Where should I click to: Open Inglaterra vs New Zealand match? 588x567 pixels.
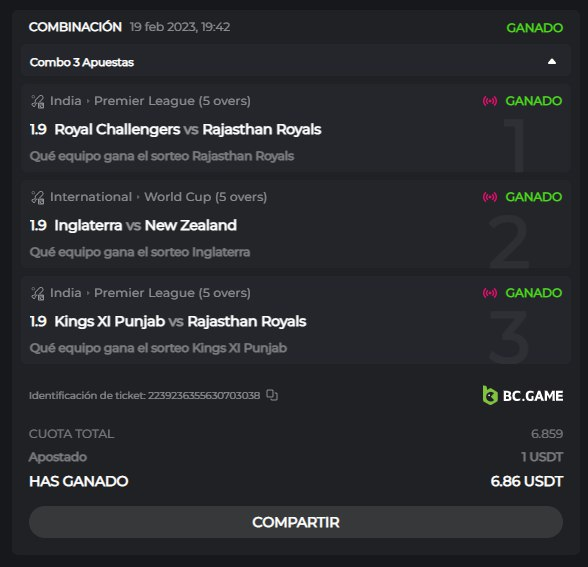(146, 225)
